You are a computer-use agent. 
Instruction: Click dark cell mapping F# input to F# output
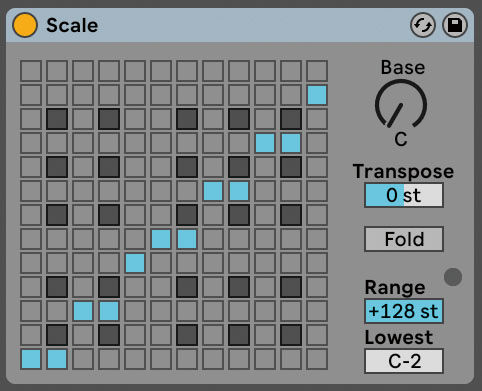pos(187,215)
